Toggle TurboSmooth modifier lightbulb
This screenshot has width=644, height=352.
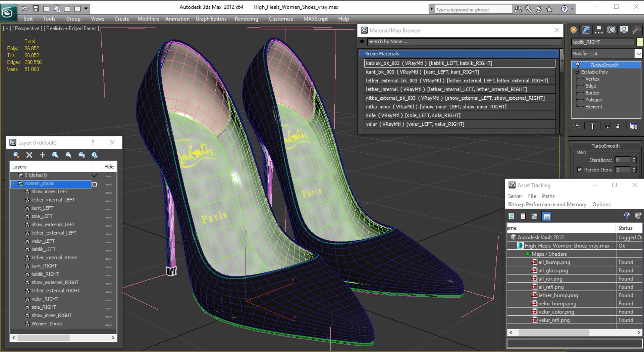pyautogui.click(x=578, y=65)
